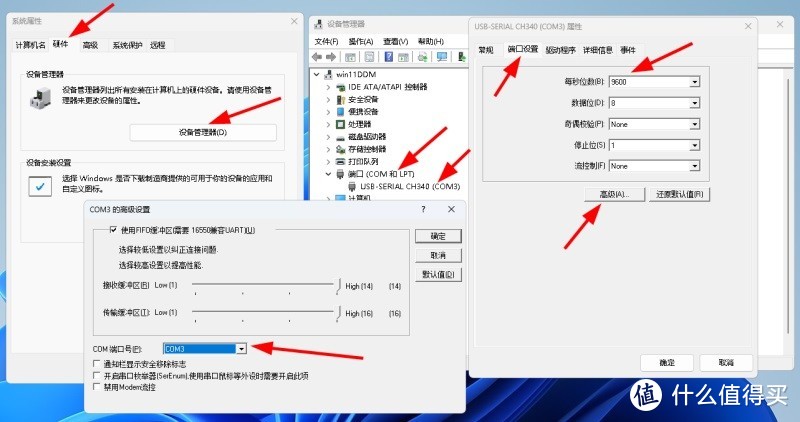The height and width of the screenshot is (422, 800).
Task: Click the 磁盘驱动器 disk drive icon
Action: tap(339, 136)
